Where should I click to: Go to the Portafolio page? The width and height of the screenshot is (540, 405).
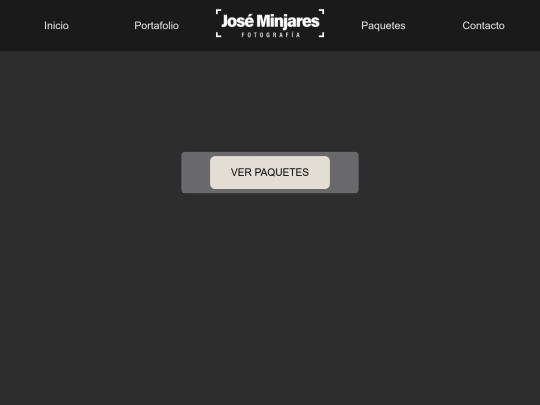coord(156,25)
